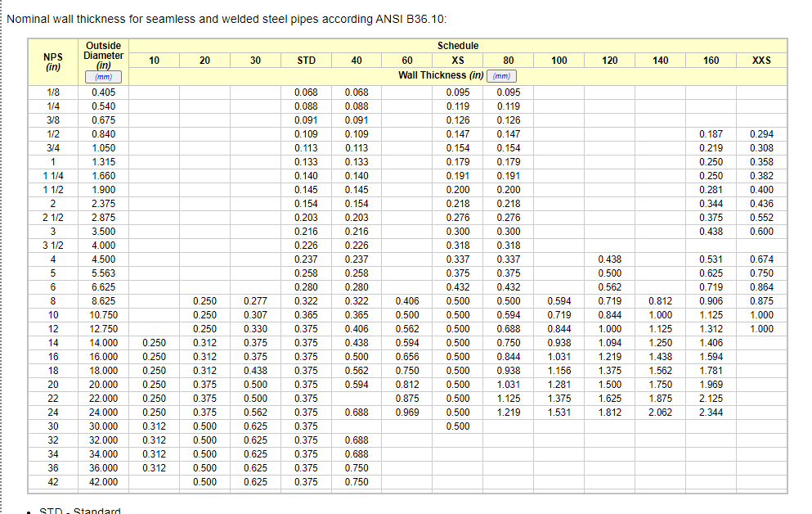Image resolution: width=812 pixels, height=514 pixels.
Task: Click the Schedule 60 value 0.656
Action: pos(407,357)
